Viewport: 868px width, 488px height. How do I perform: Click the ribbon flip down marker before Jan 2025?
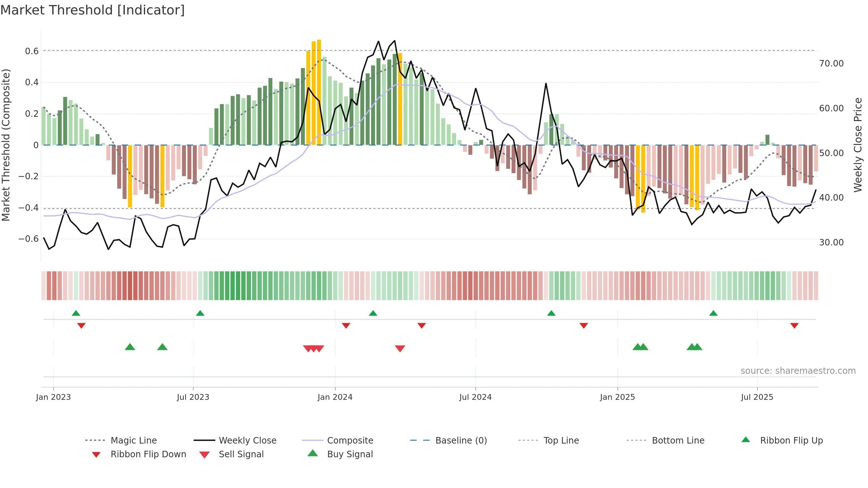[x=584, y=326]
